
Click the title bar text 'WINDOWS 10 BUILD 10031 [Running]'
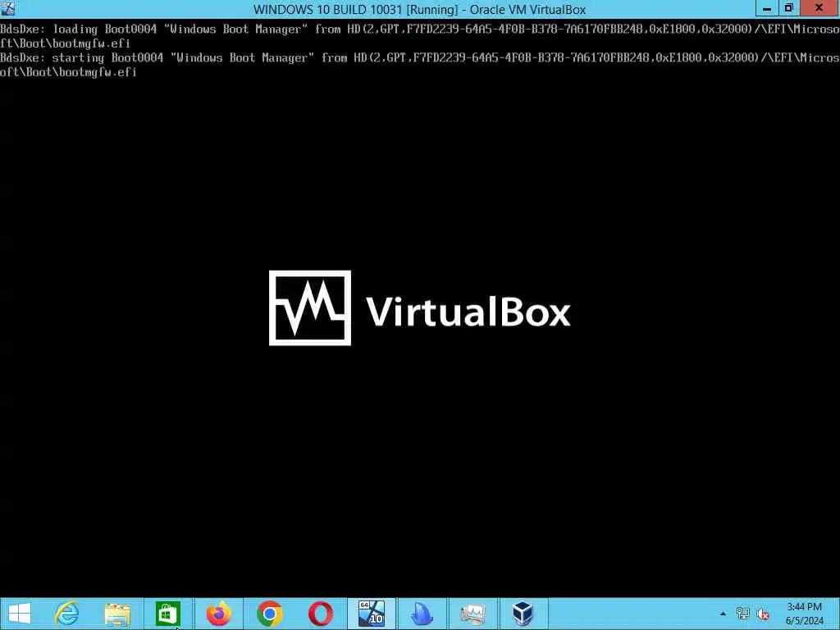356,10
